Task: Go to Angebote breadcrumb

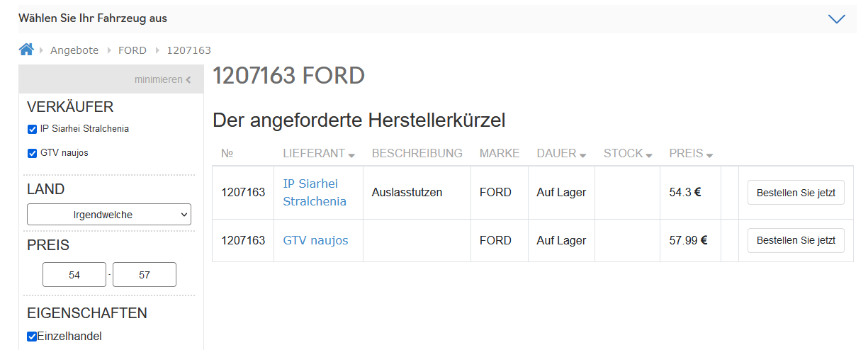Action: point(74,50)
